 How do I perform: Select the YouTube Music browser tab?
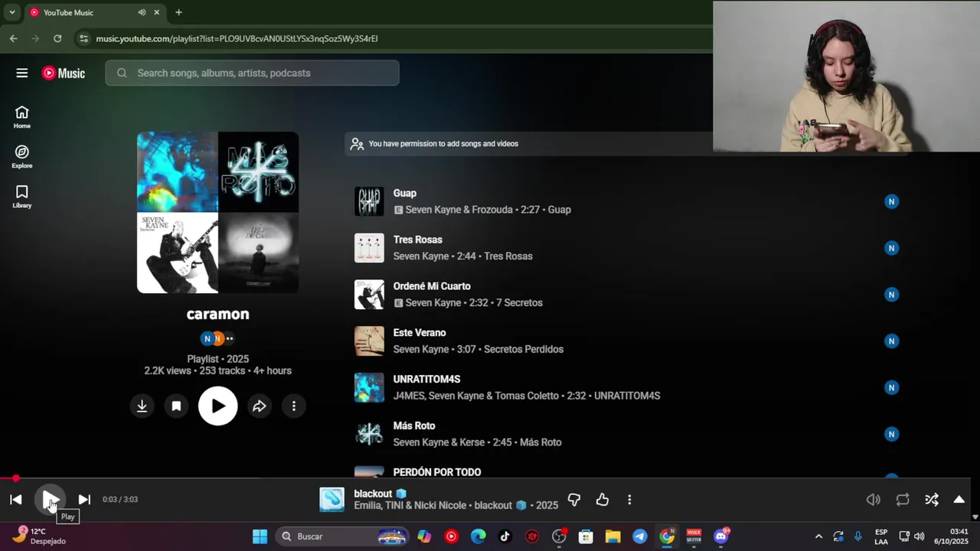(x=93, y=12)
